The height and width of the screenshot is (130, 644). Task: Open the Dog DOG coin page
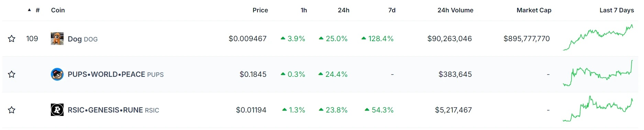[82, 39]
